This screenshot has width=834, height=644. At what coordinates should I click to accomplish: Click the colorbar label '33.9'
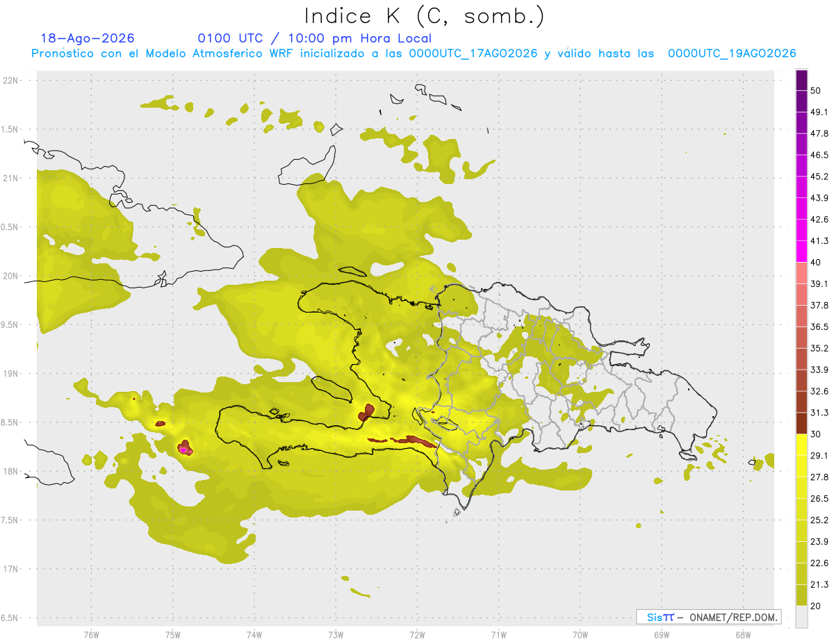click(x=819, y=370)
